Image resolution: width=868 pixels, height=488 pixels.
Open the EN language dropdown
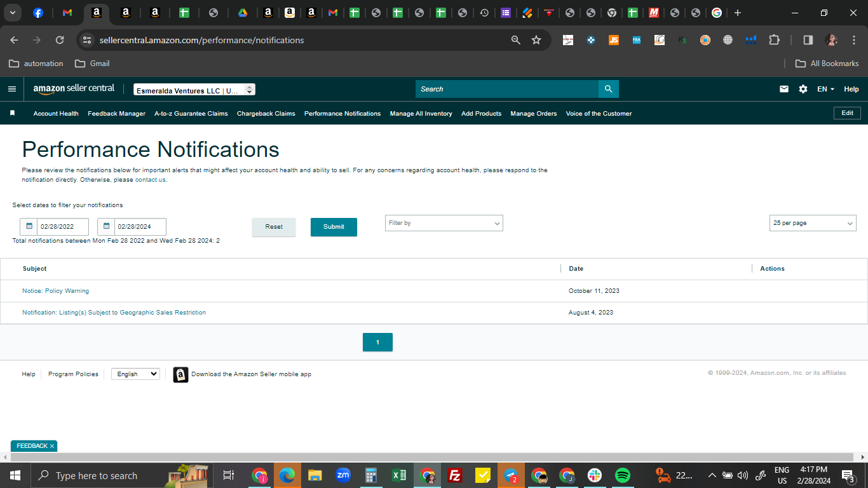(825, 89)
